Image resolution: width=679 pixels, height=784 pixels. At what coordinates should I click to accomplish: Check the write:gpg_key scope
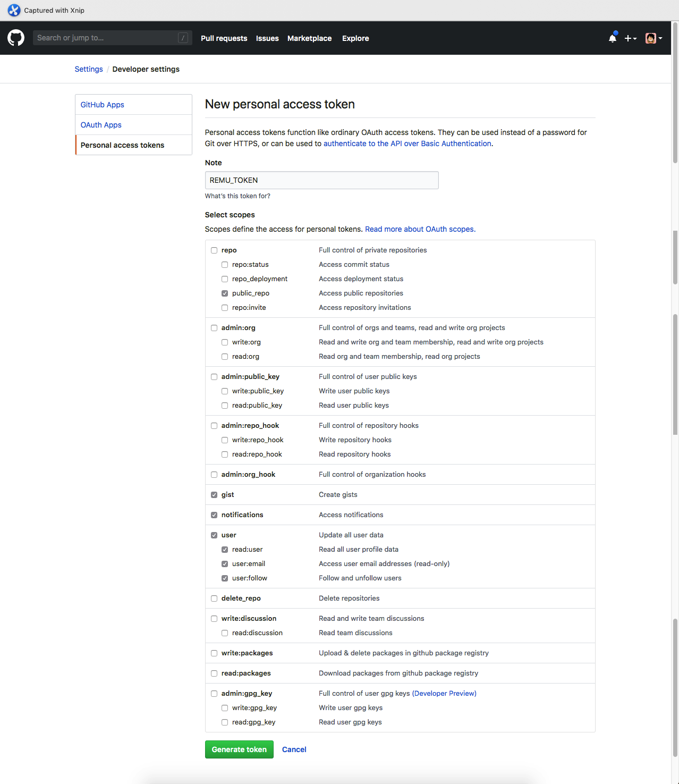[225, 708]
